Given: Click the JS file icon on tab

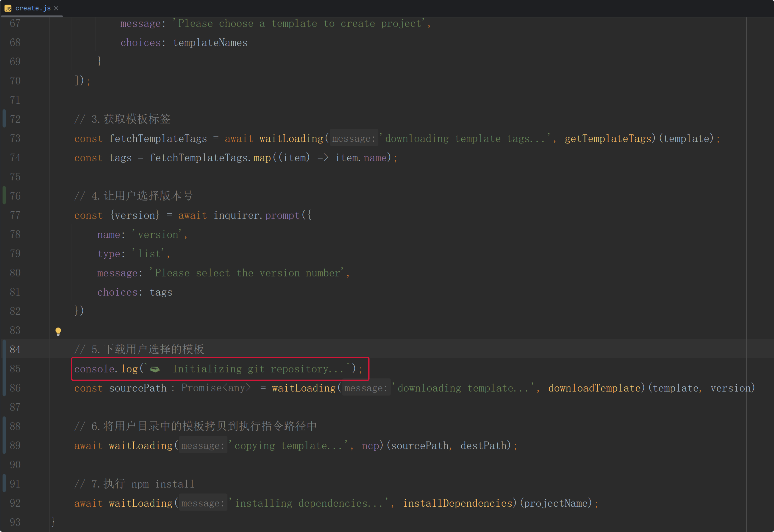Looking at the screenshot, I should tap(8, 8).
